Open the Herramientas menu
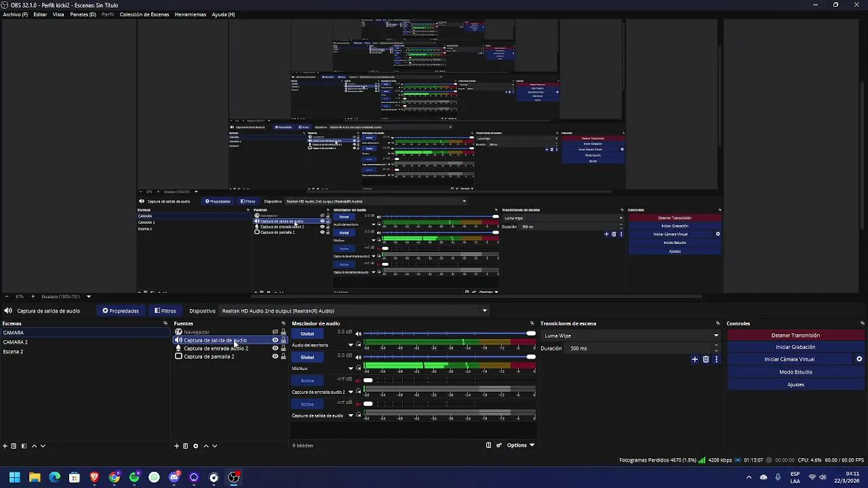868x488 pixels. point(190,14)
